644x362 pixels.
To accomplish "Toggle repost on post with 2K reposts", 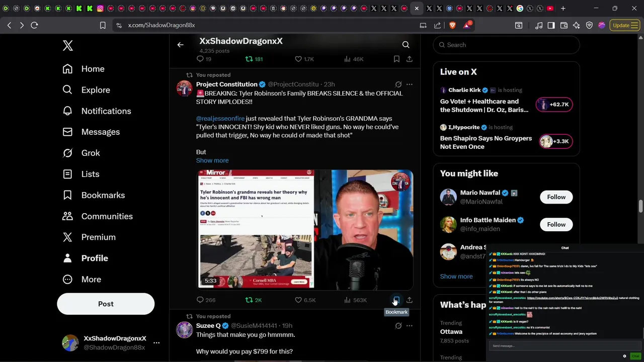I will (x=254, y=300).
